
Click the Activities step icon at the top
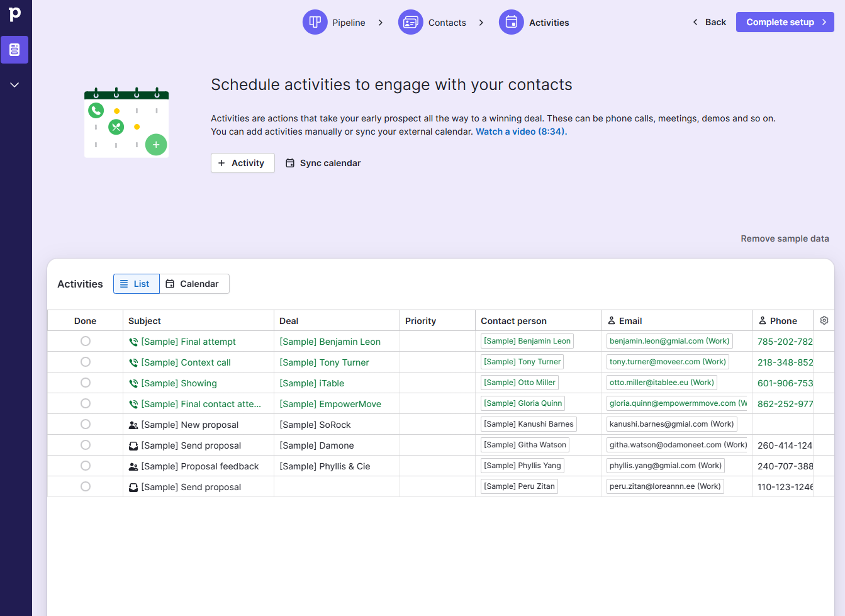pos(510,22)
